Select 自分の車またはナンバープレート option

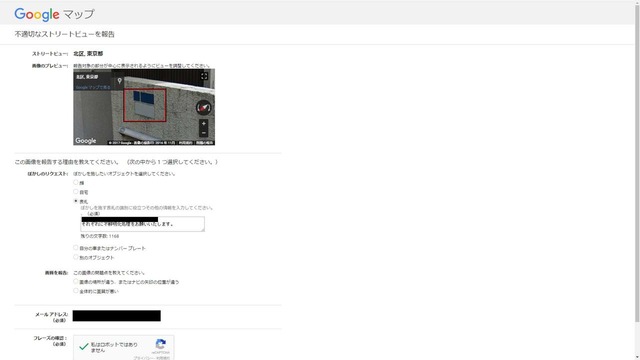76,247
